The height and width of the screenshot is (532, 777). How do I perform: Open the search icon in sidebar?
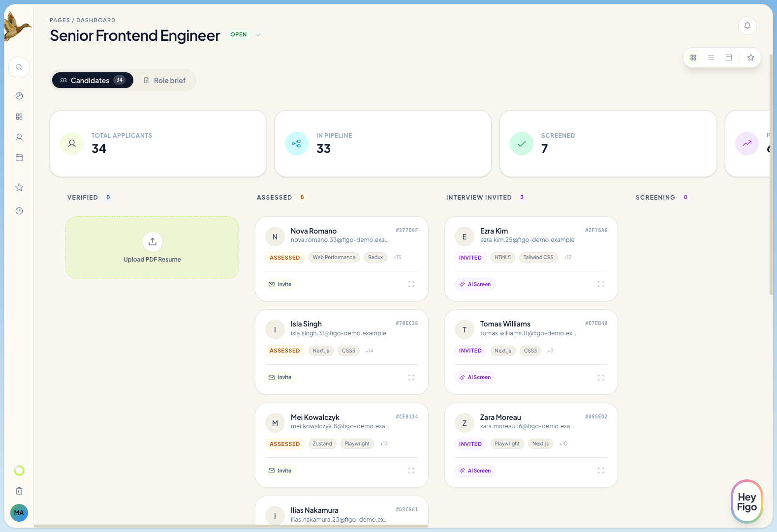click(19, 67)
